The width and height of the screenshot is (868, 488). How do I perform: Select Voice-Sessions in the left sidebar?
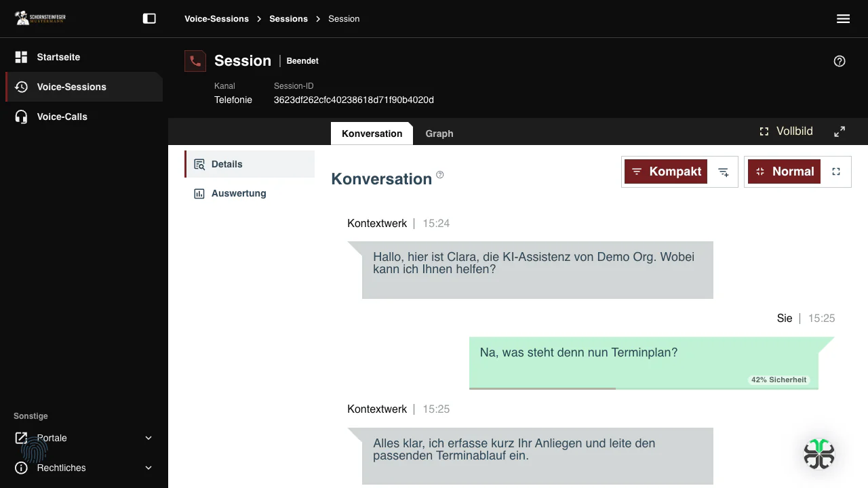pos(84,87)
